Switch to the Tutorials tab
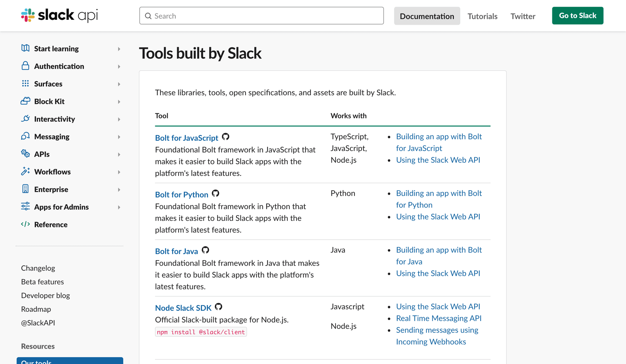Image resolution: width=626 pixels, height=364 pixels. pyautogui.click(x=482, y=16)
